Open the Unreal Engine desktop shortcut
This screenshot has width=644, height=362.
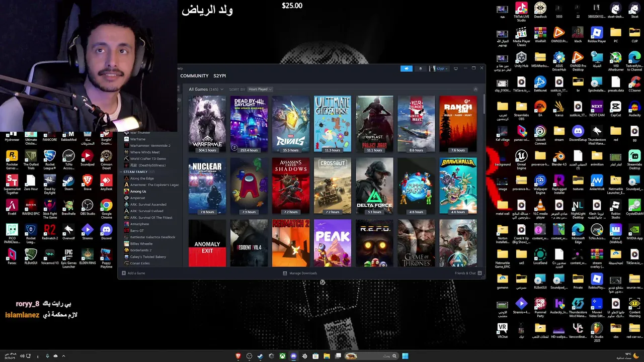pyautogui.click(x=521, y=160)
